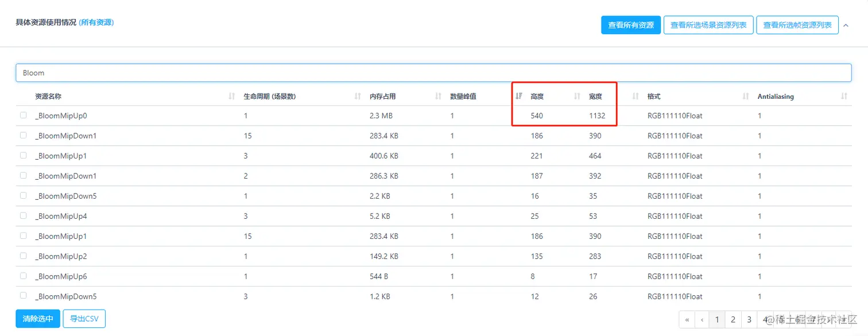
Task: Click the height value 187
Action: 537,176
